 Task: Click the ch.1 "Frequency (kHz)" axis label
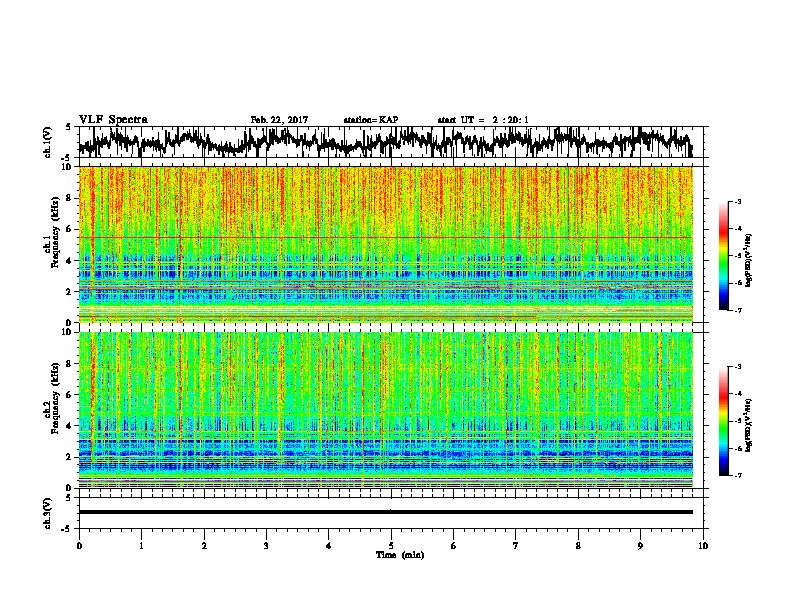(x=55, y=231)
